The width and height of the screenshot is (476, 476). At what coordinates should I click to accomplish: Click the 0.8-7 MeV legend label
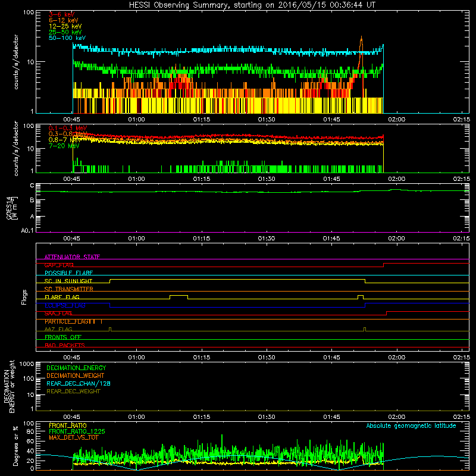65,140
